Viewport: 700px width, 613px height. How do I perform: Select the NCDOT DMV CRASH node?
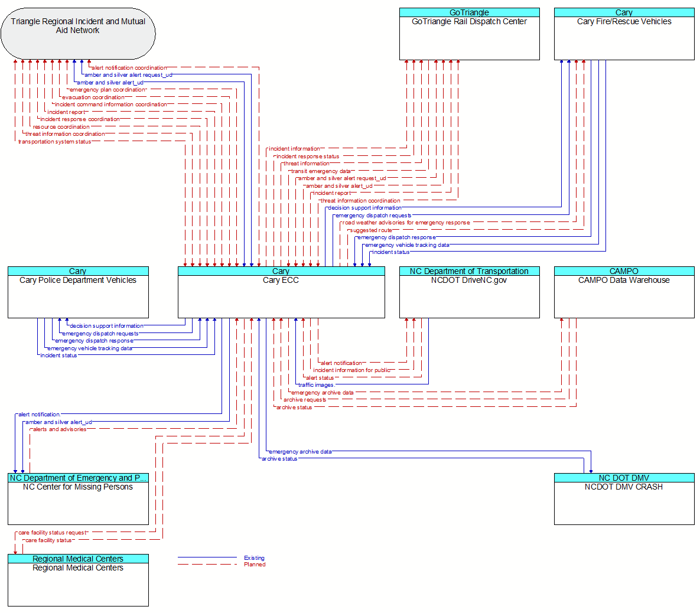tap(624, 499)
